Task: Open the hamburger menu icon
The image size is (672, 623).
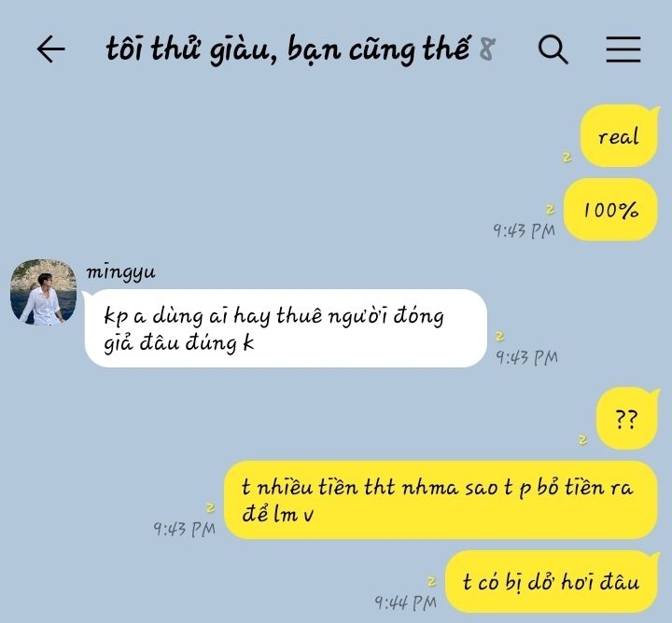Action: point(623,49)
